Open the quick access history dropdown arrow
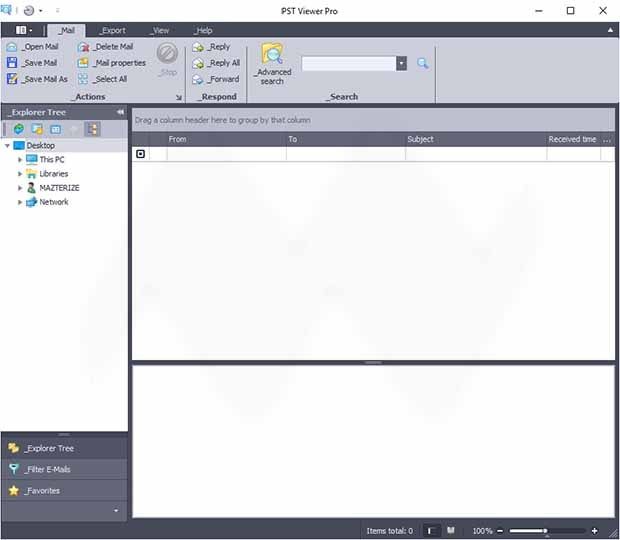This screenshot has height=540, width=620. tap(41, 11)
